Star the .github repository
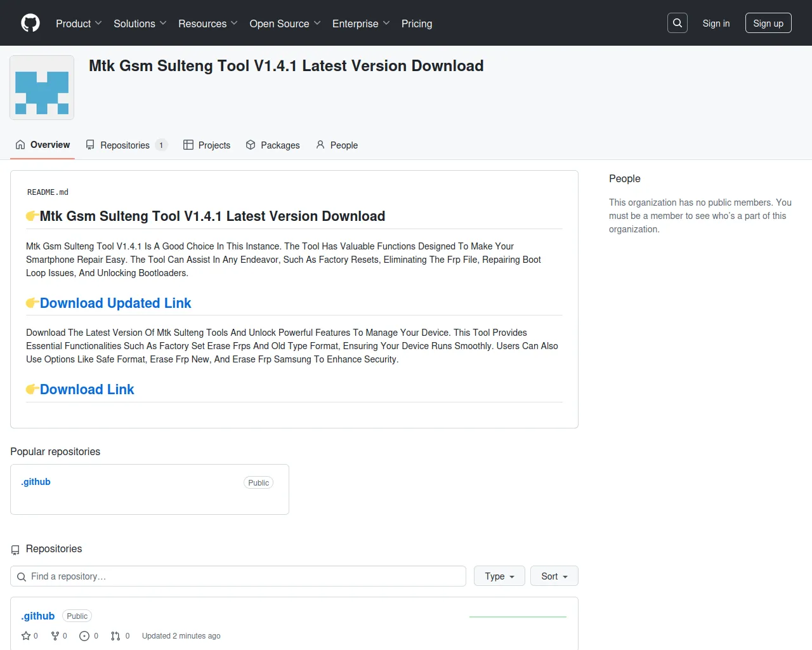This screenshot has height=650, width=812. point(25,635)
